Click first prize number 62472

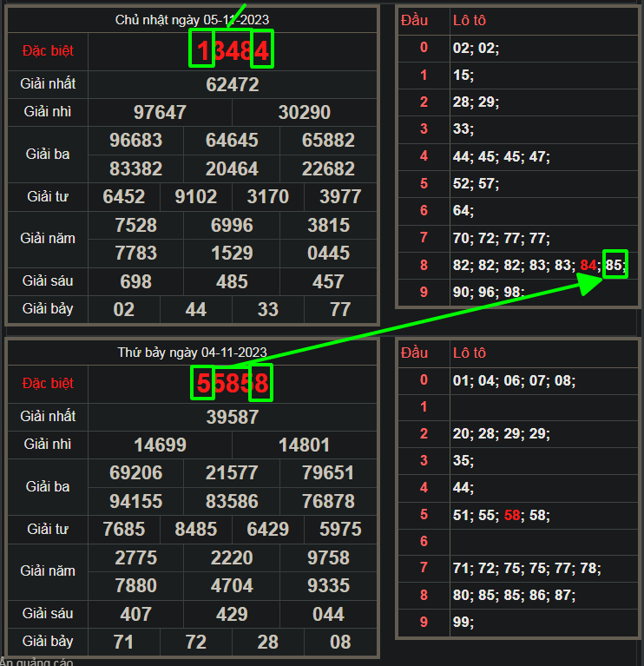click(232, 84)
